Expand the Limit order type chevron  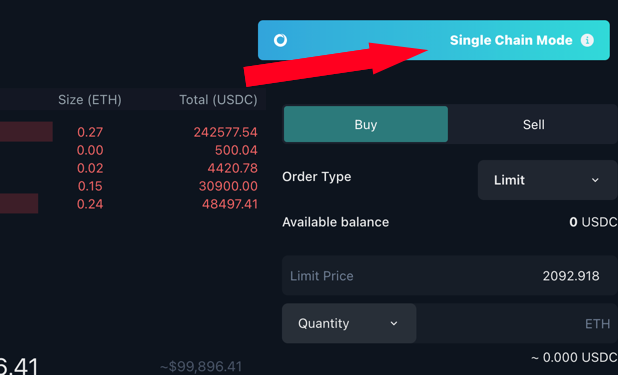[595, 180]
